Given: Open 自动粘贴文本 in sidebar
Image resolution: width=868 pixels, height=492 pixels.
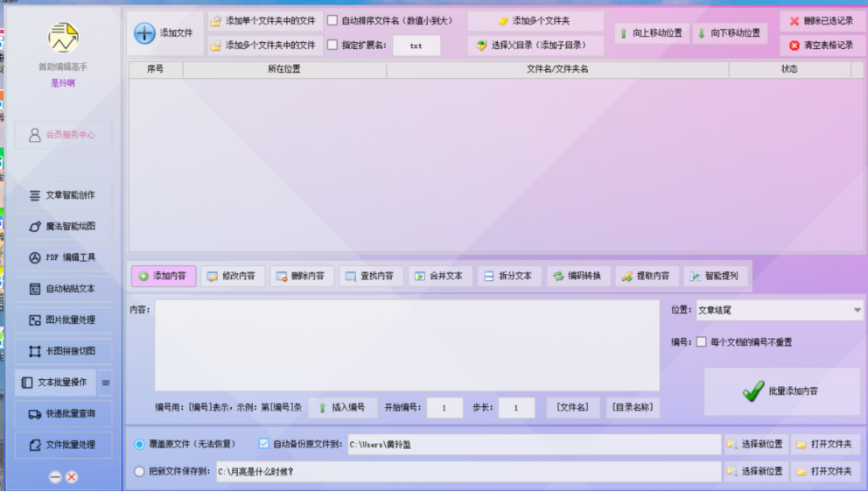Looking at the screenshot, I should tap(63, 289).
